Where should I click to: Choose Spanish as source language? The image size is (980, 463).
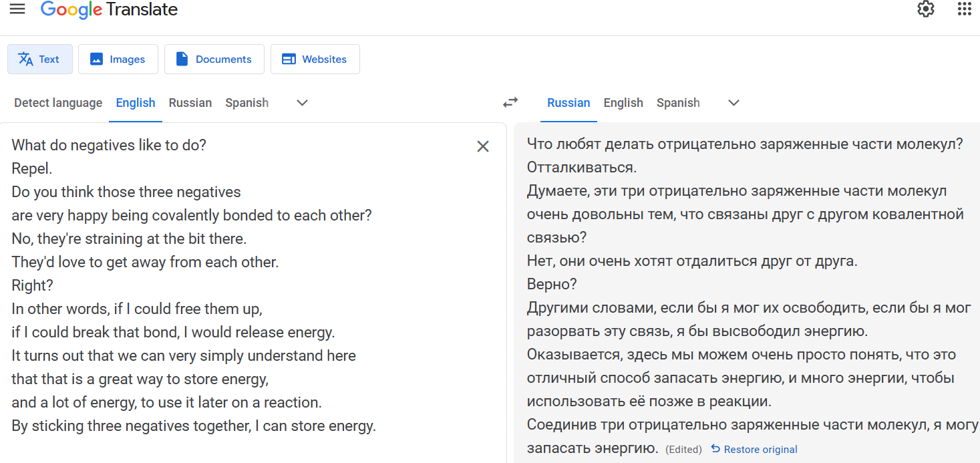[247, 103]
